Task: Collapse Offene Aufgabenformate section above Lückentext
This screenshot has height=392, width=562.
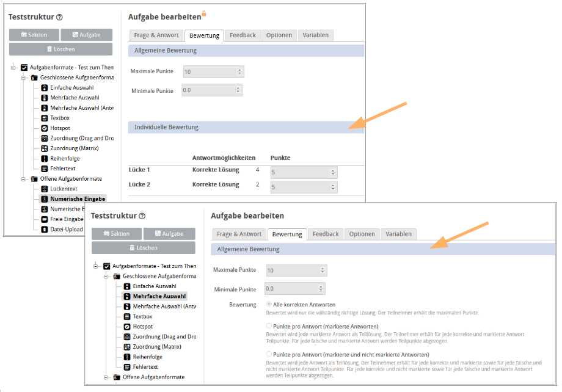Action: click(x=24, y=179)
